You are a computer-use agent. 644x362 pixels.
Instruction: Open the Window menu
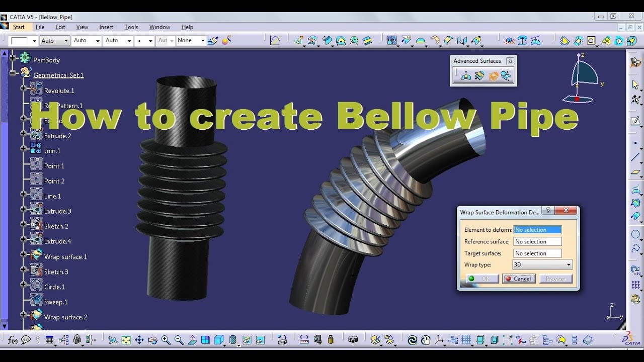159,27
